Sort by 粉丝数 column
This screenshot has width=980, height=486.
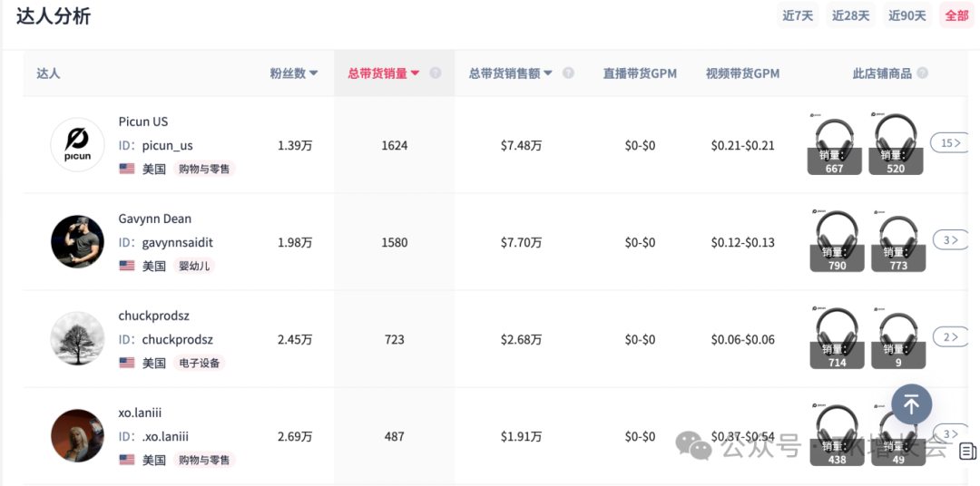293,73
